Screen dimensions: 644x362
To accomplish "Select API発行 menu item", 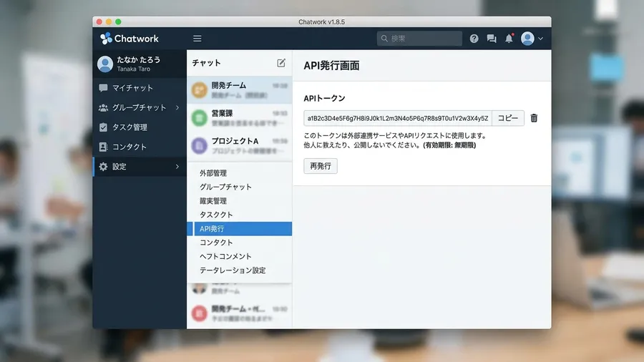I will [240, 229].
